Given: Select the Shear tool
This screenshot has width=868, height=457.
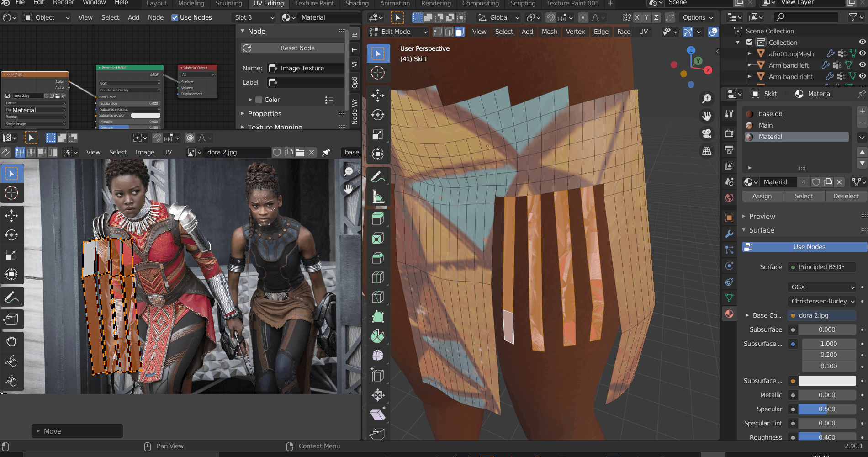Looking at the screenshot, I should point(378,414).
